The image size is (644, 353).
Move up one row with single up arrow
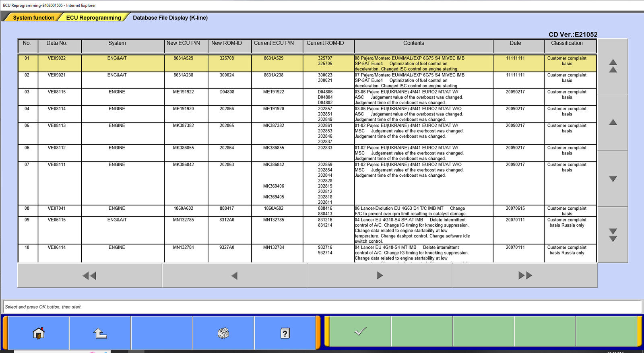point(613,122)
